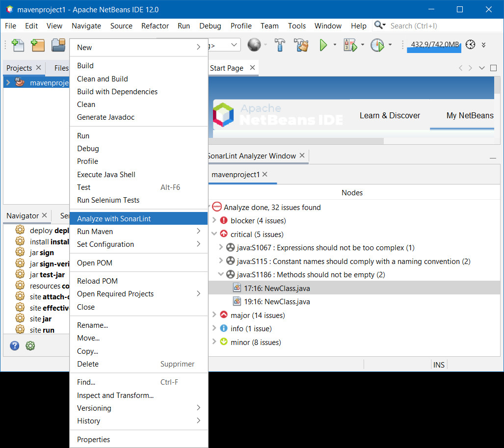Screen dimensions: 504x448
Task: Click the Open Project toolbar icon
Action: point(58,45)
